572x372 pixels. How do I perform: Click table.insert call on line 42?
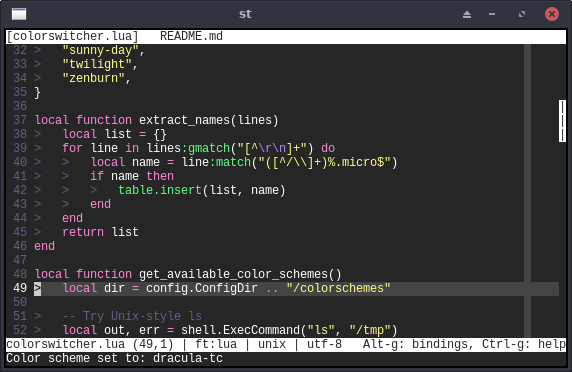tap(160, 190)
